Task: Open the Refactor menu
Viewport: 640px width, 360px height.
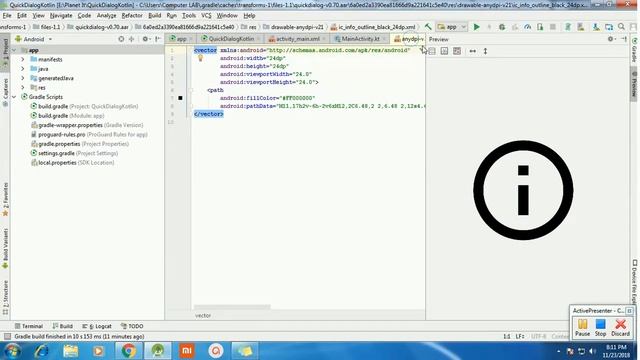Action: pyautogui.click(x=132, y=16)
